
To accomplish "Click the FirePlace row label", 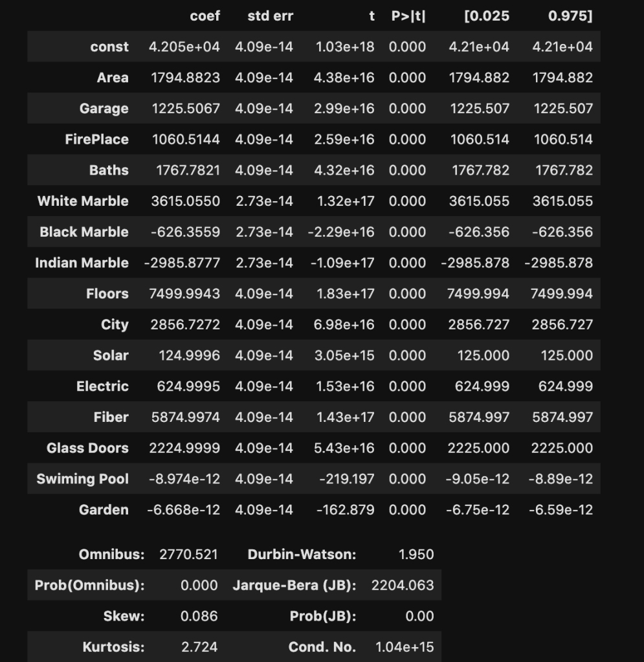I will 96,139.
